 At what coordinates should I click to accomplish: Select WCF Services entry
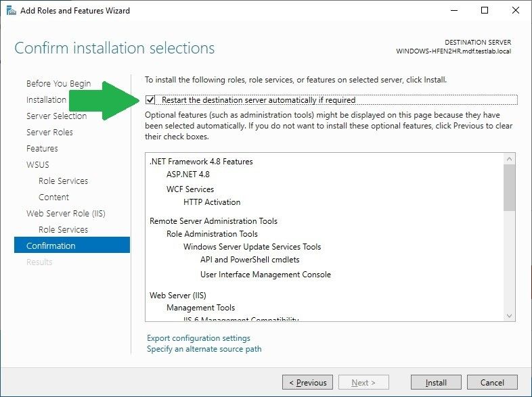click(x=190, y=189)
